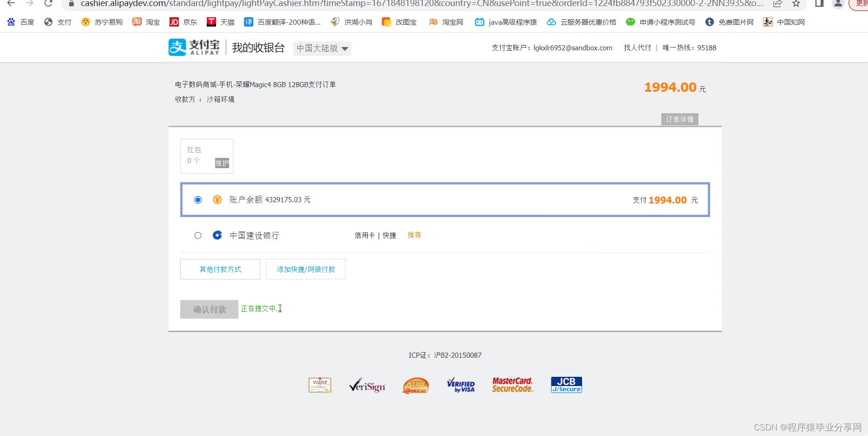Click the 订单详情 button
Screen dimensions: 868x436
(x=679, y=119)
